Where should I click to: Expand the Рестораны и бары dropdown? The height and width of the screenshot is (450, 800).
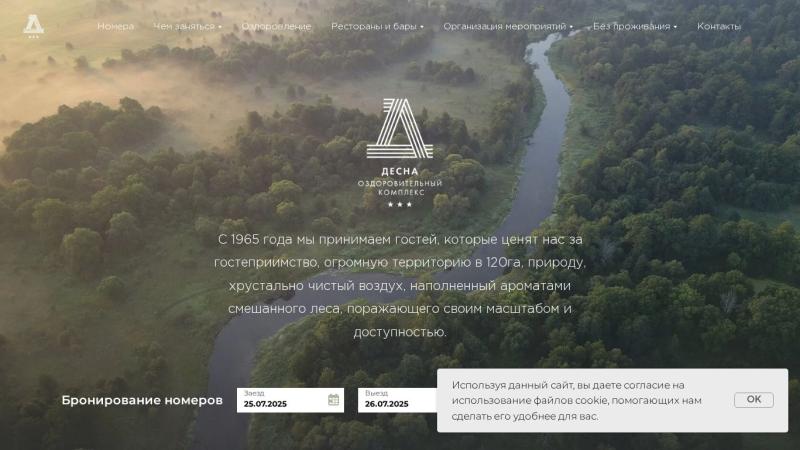[x=377, y=26]
